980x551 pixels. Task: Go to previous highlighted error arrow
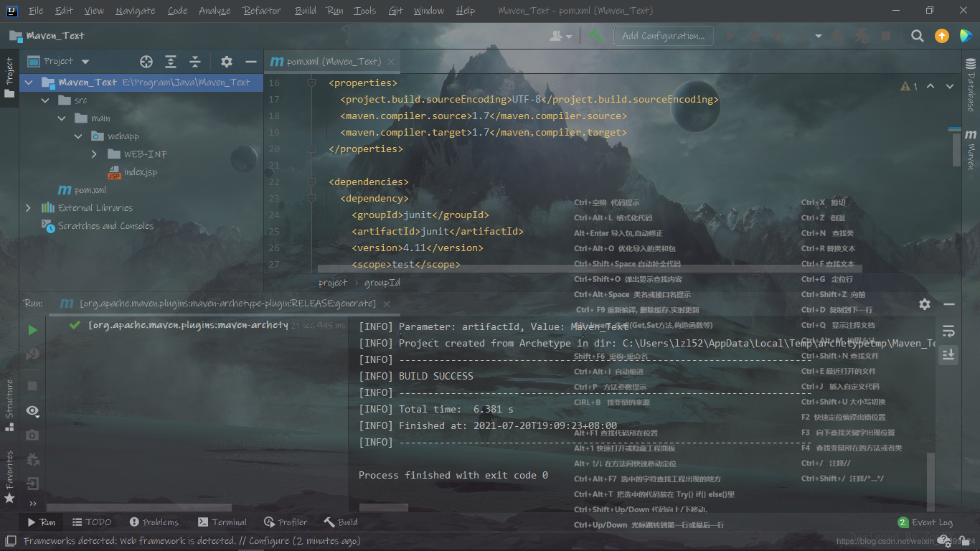tap(930, 86)
